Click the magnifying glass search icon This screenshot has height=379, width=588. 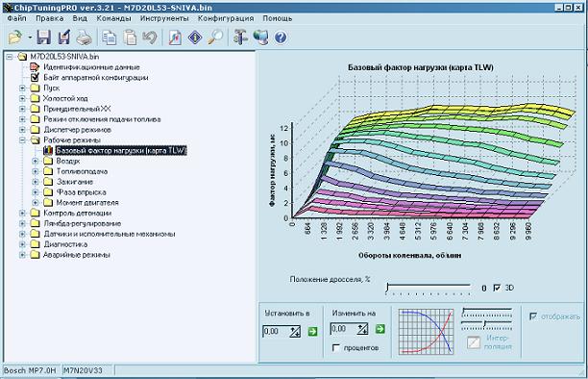(215, 38)
